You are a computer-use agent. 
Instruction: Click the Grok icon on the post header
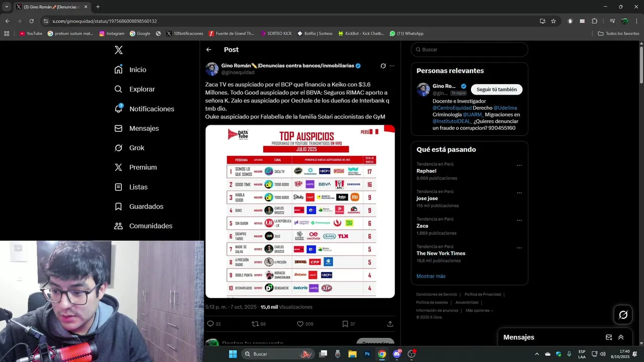383,66
